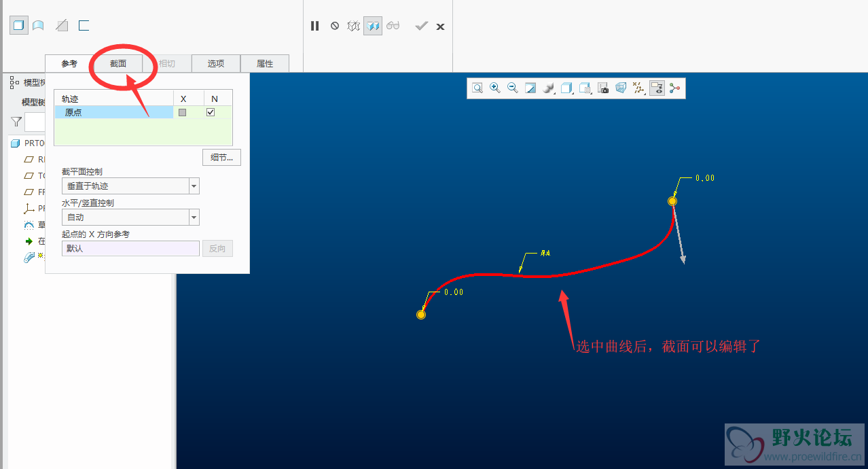Toggle the annotation display eye icon
The image size is (868, 469).
point(657,88)
